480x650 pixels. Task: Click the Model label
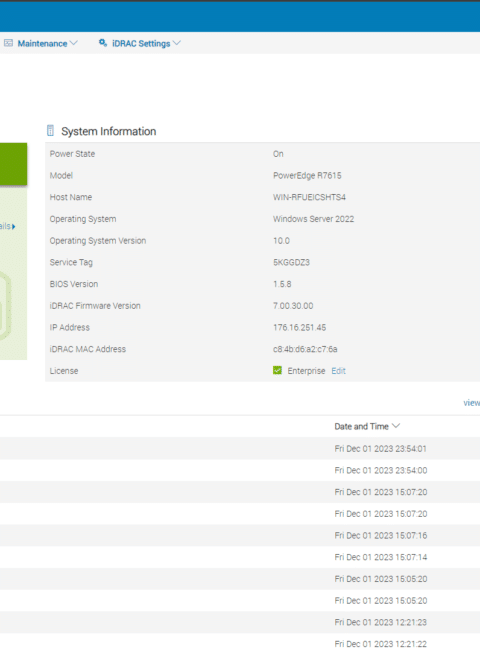[x=61, y=176]
